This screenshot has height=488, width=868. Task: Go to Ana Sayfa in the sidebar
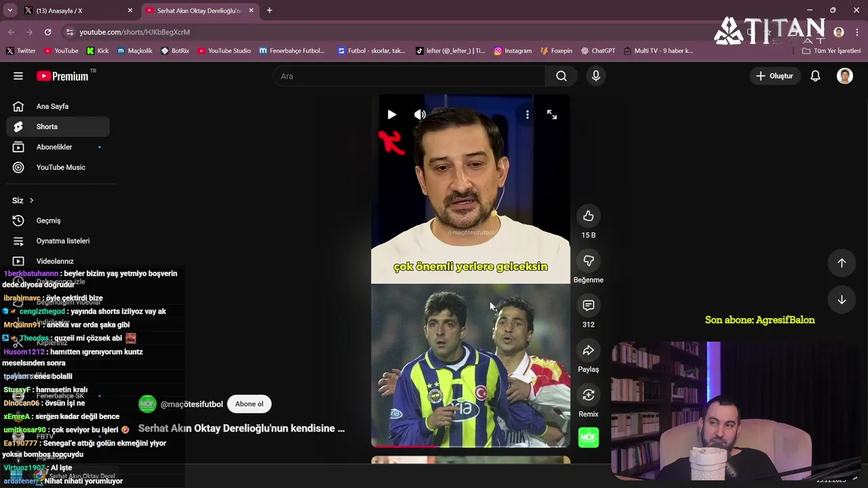58,106
